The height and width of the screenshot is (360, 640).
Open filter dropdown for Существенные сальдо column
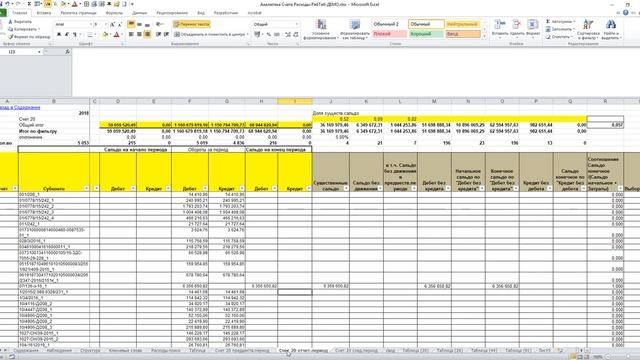pyautogui.click(x=346, y=188)
